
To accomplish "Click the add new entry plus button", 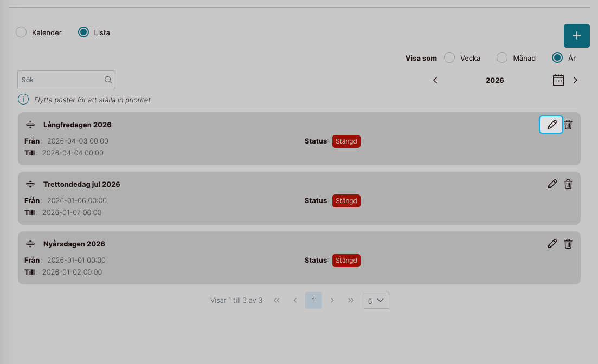I will pos(576,36).
